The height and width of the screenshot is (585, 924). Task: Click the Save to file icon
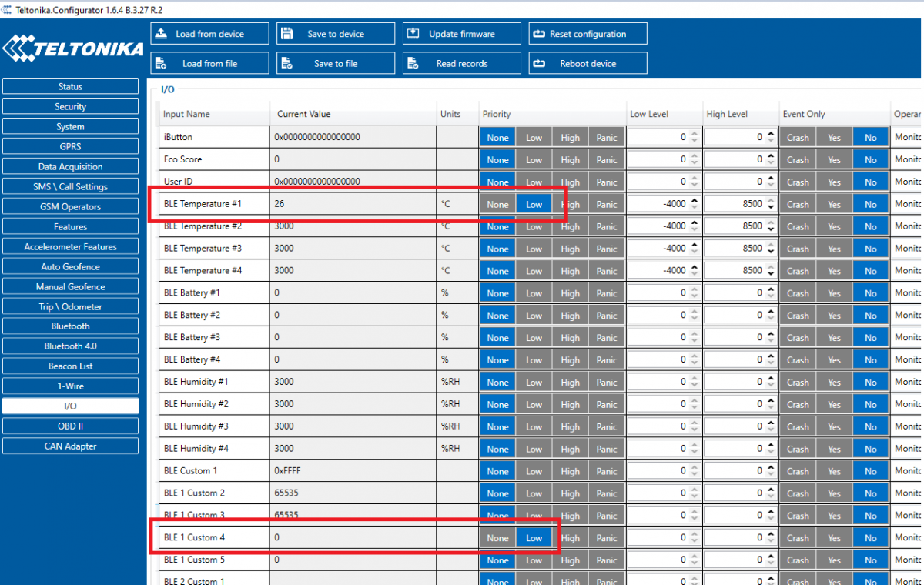[286, 64]
